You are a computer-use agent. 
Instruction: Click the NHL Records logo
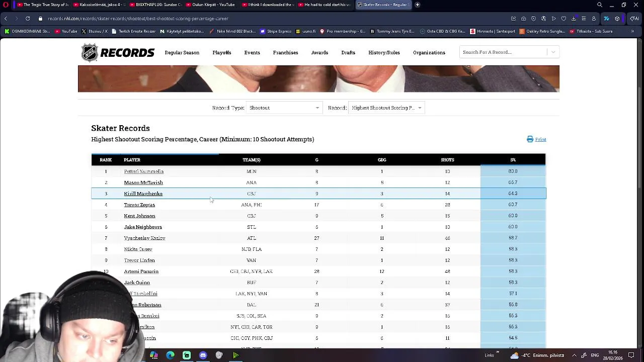[x=118, y=52]
